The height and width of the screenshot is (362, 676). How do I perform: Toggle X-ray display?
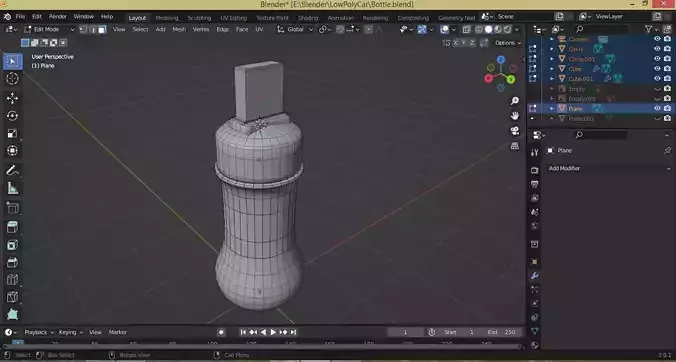(467, 29)
